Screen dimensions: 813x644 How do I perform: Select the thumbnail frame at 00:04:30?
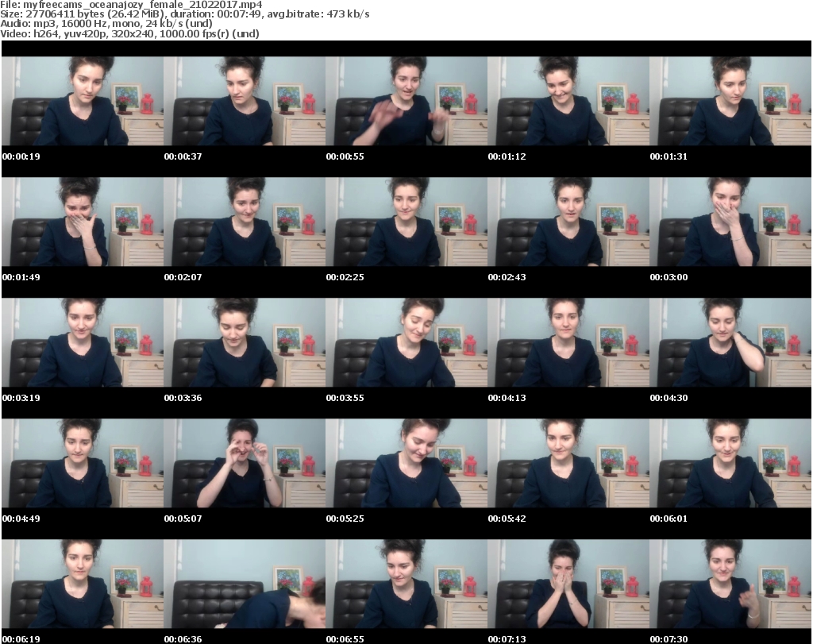click(730, 343)
